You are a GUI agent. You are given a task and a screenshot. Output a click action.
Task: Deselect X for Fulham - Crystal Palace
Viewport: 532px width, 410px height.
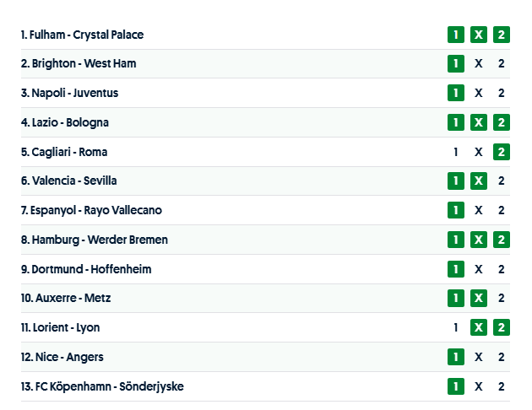tap(479, 35)
